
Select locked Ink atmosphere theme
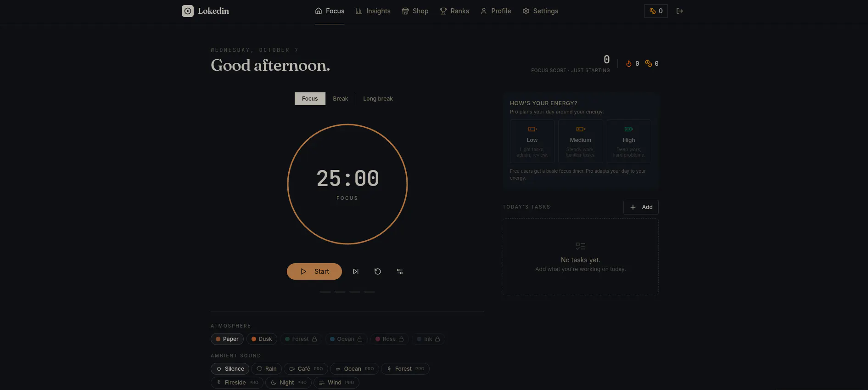point(428,339)
